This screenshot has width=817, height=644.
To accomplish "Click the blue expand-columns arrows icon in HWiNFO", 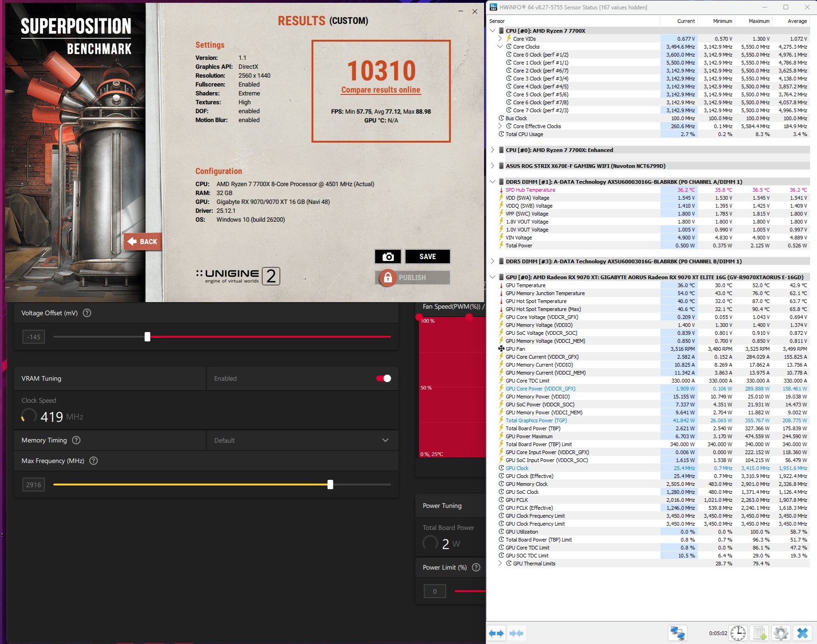I will point(496,633).
